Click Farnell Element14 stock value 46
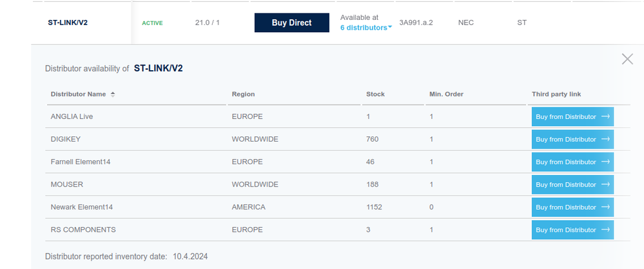This screenshot has height=269, width=644. coord(371,162)
